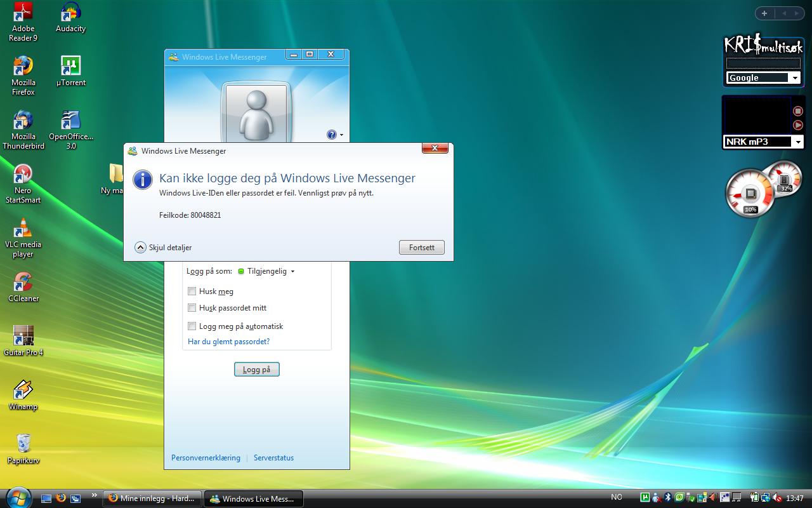Add a gadget with sidebar plus button
This screenshot has width=812, height=508.
764,13
